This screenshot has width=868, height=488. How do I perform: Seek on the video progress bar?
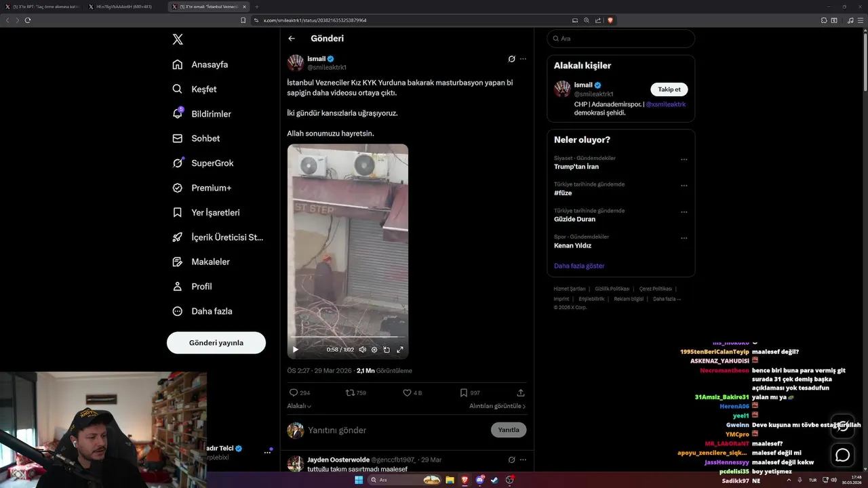(x=348, y=337)
